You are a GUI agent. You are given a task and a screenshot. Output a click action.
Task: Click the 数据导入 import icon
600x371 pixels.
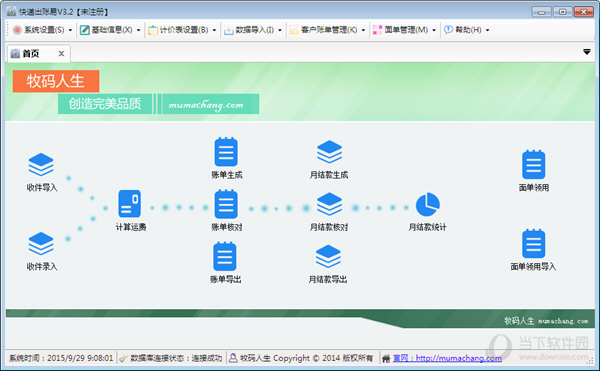[x=229, y=30]
